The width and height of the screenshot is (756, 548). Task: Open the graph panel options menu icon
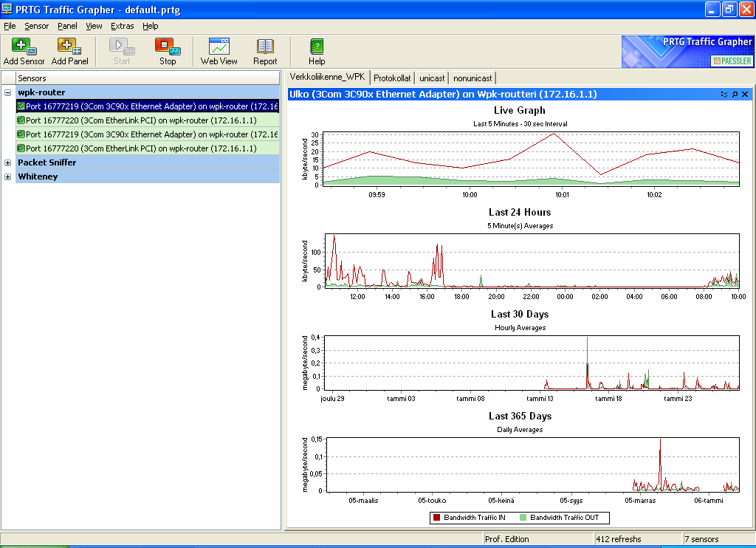[724, 94]
